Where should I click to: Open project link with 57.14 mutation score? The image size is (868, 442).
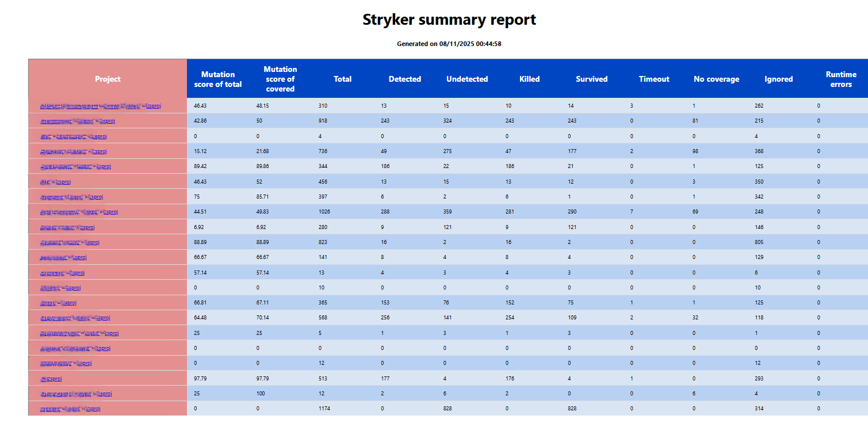63,273
